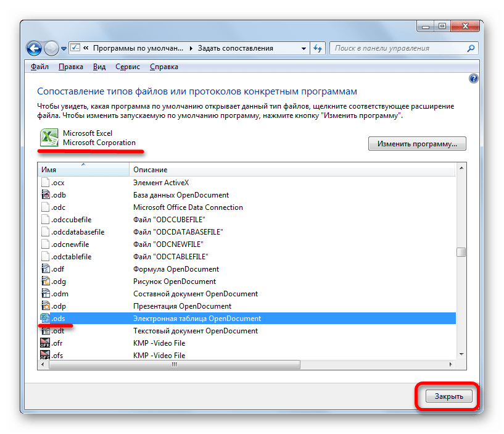The width and height of the screenshot is (504, 434).
Task: Click the horizontal scrollbar right arrow
Action: click(451, 364)
